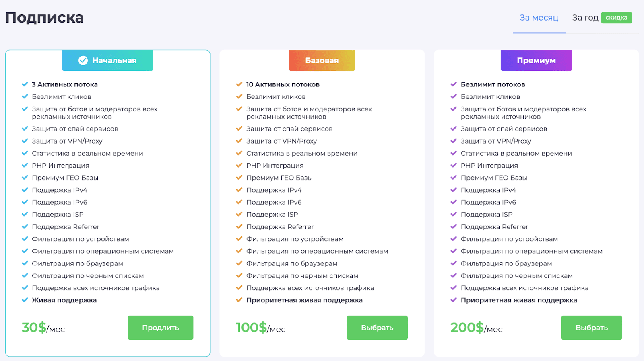Select the Начальная plan header label
644x361 pixels.
(107, 60)
